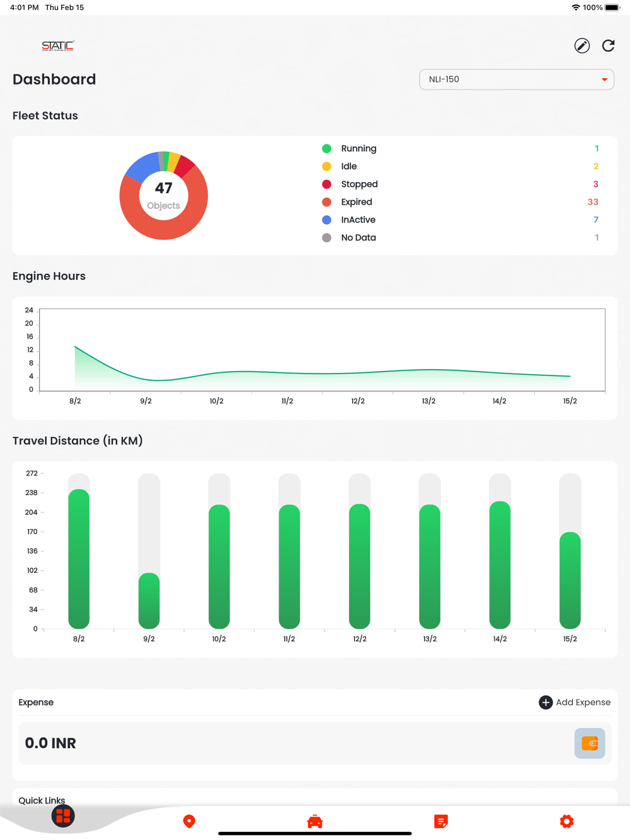Image resolution: width=630 pixels, height=840 pixels.
Task: Tap the 8/2 travel distance bar
Action: (79, 559)
